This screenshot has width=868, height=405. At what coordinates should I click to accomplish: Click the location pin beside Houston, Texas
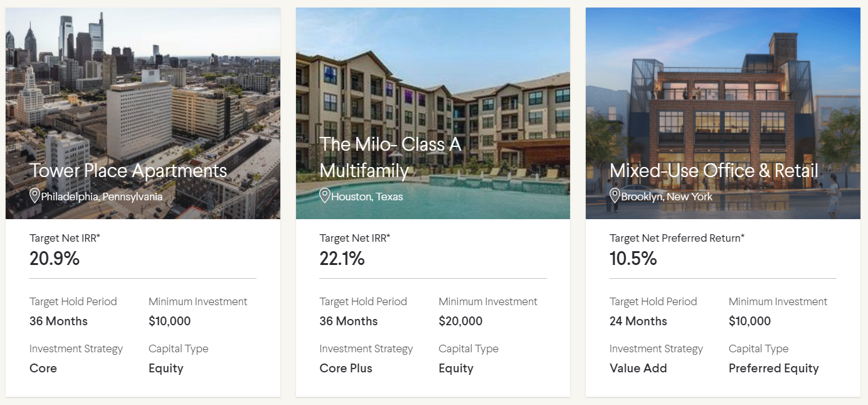[325, 196]
